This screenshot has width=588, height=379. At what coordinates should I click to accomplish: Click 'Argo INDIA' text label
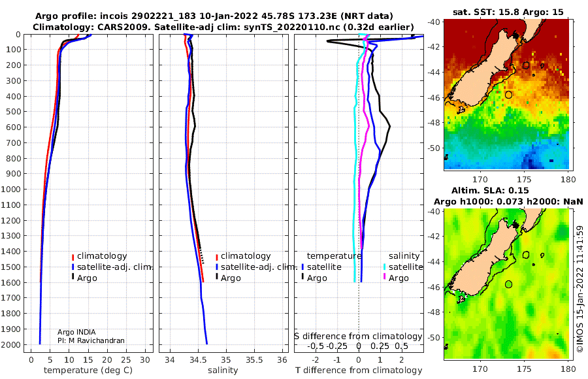tap(76, 332)
